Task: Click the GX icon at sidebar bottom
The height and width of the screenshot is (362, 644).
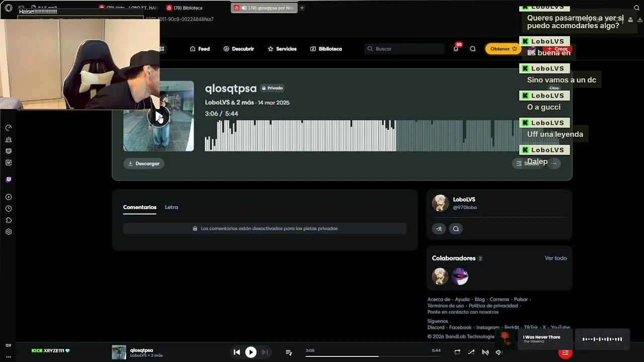Action: point(9,345)
